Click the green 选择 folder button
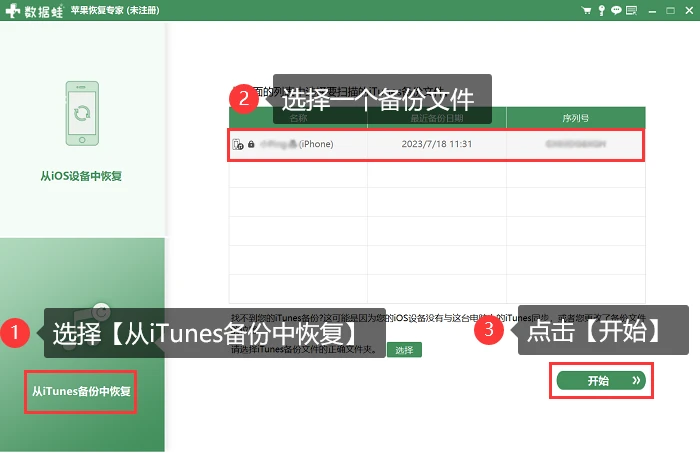Image resolution: width=700 pixels, height=453 pixels. point(404,350)
